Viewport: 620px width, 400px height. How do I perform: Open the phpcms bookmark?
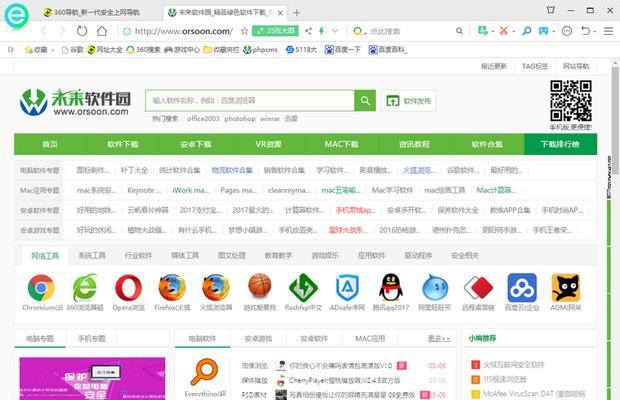point(260,50)
